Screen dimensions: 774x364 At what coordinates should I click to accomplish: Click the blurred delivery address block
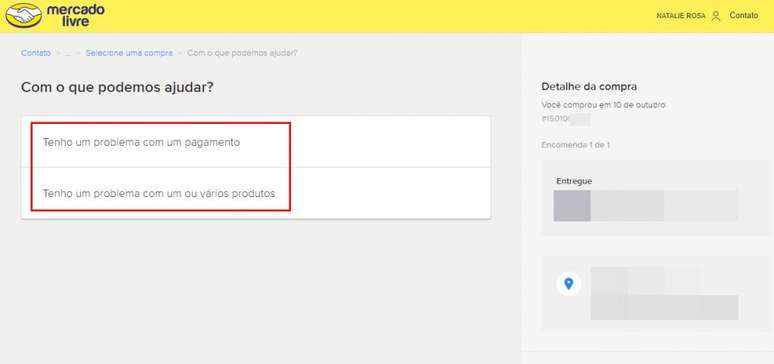(x=664, y=293)
